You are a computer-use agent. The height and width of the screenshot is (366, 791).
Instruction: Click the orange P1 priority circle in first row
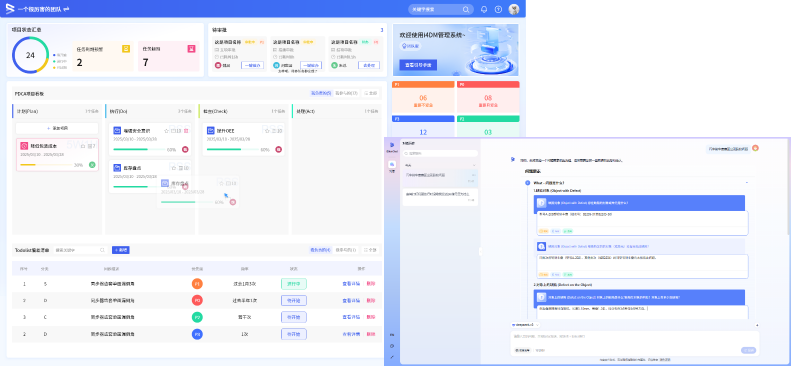pos(197,284)
